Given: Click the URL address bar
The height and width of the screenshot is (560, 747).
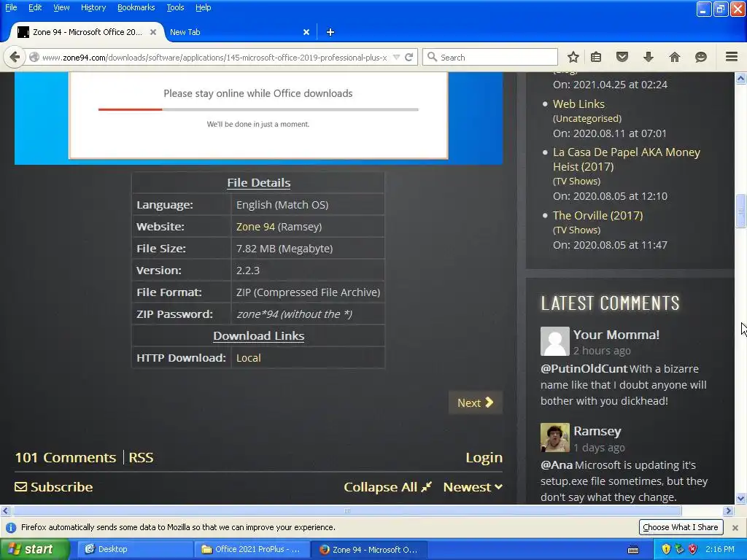Looking at the screenshot, I should tap(214, 57).
